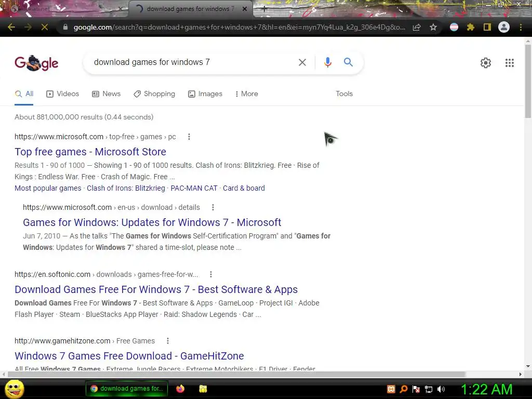Open Chrome's three-dot menu
The width and height of the screenshot is (532, 399).
coord(521,27)
